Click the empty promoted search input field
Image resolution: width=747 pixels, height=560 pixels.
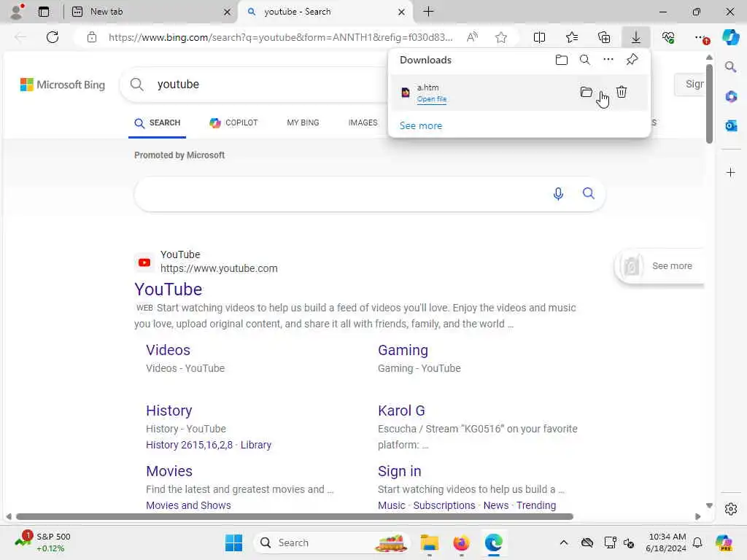pos(343,194)
